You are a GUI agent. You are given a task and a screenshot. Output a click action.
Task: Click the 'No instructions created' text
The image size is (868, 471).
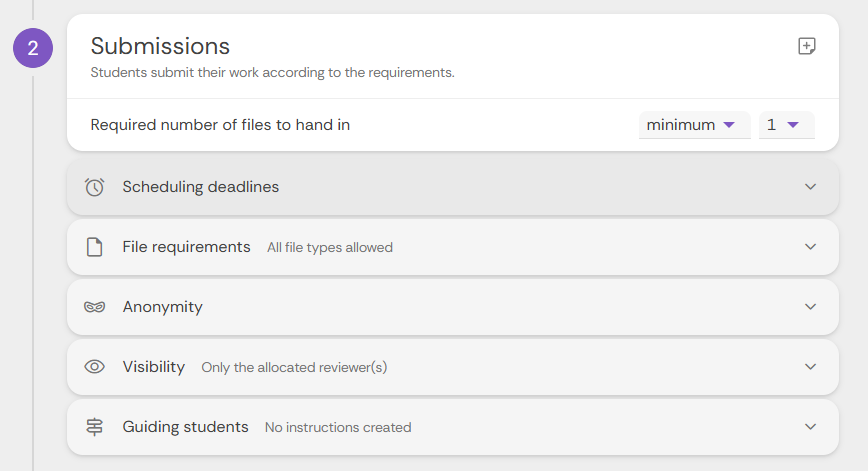coord(337,428)
